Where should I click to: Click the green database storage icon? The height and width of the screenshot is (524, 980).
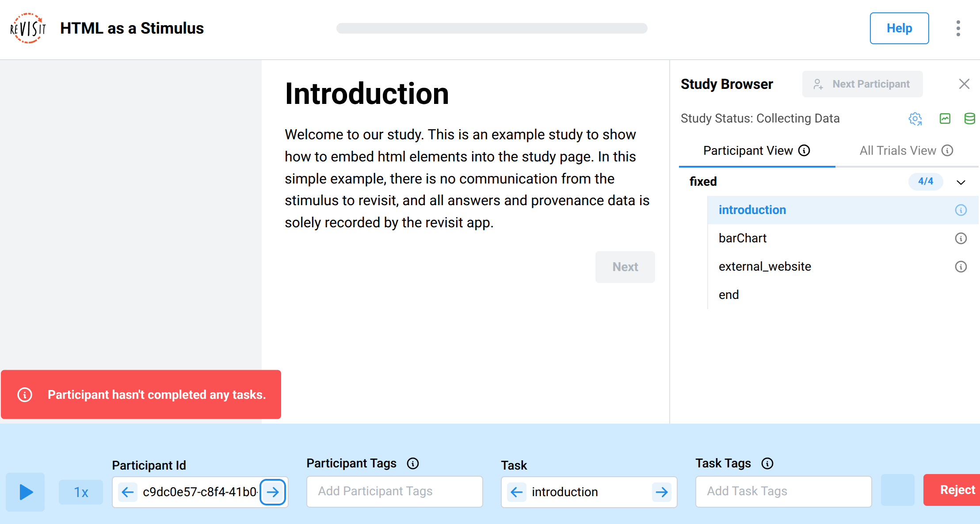(x=969, y=119)
